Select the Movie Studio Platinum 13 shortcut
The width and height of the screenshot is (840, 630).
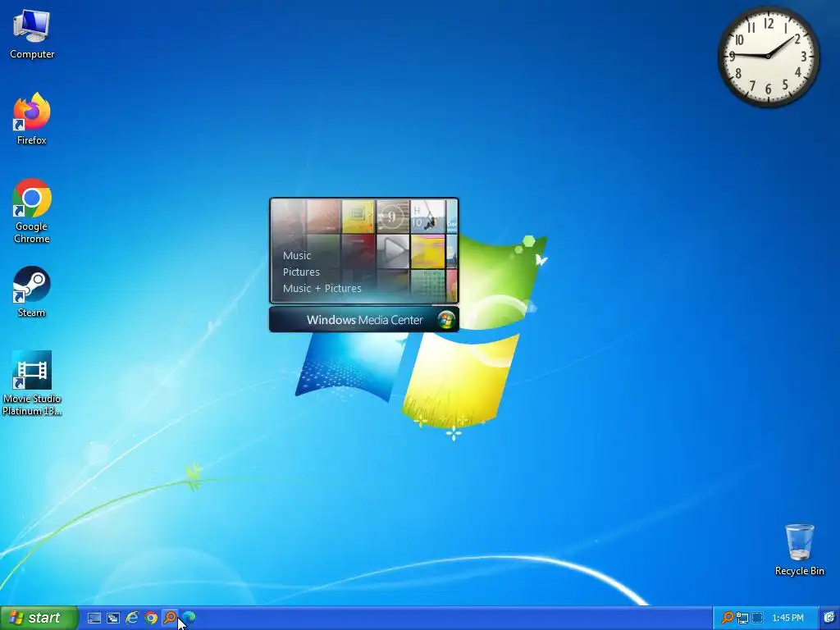pyautogui.click(x=32, y=383)
